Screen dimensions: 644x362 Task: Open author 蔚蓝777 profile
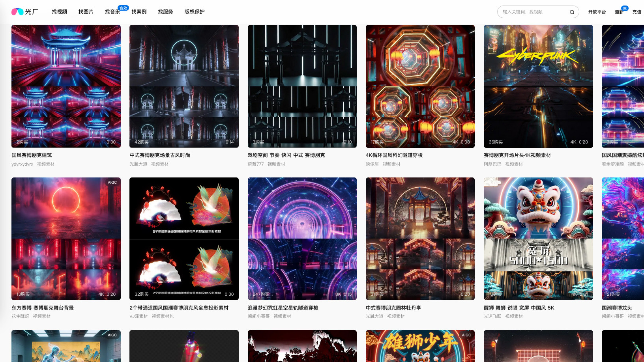[256, 164]
